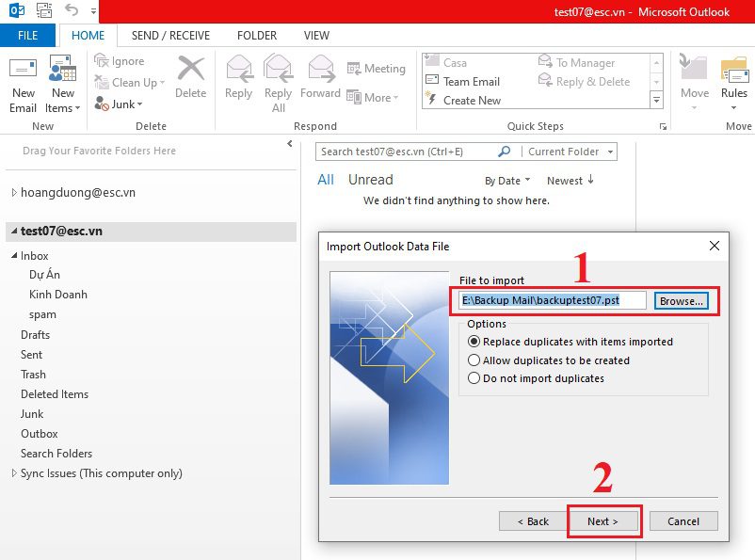The height and width of the screenshot is (560, 755).
Task: Cancel the Import Outlook Data File dialog
Action: coord(683,521)
